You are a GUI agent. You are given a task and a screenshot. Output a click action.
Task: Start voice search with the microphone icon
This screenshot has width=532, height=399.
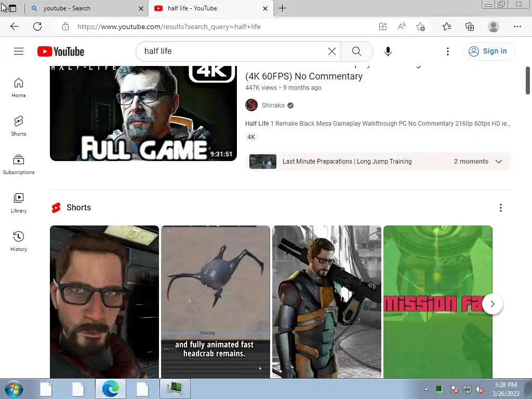coord(388,51)
